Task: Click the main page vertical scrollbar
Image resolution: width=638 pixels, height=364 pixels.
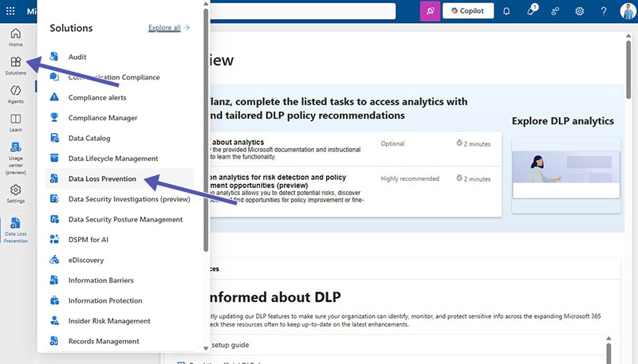Action: tap(628, 69)
